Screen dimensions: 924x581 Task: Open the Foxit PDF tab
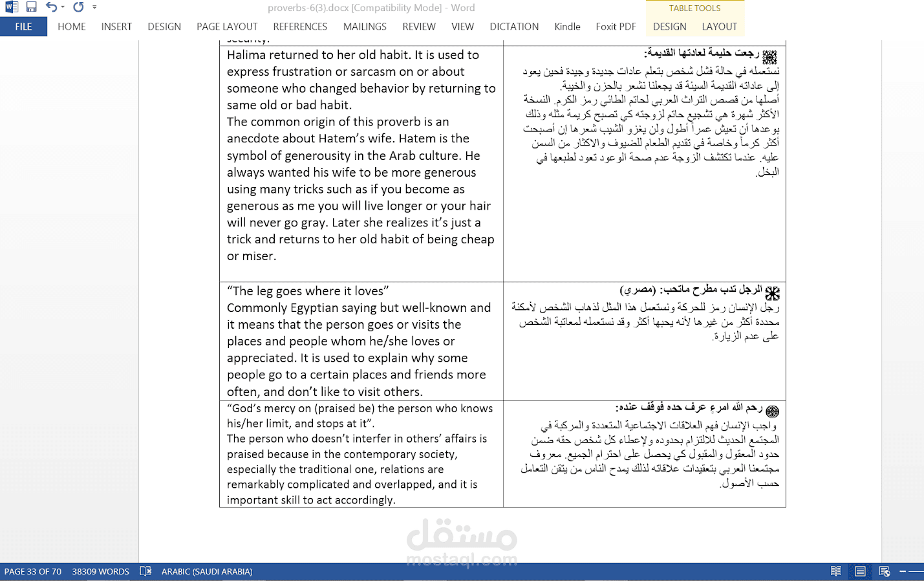click(616, 27)
